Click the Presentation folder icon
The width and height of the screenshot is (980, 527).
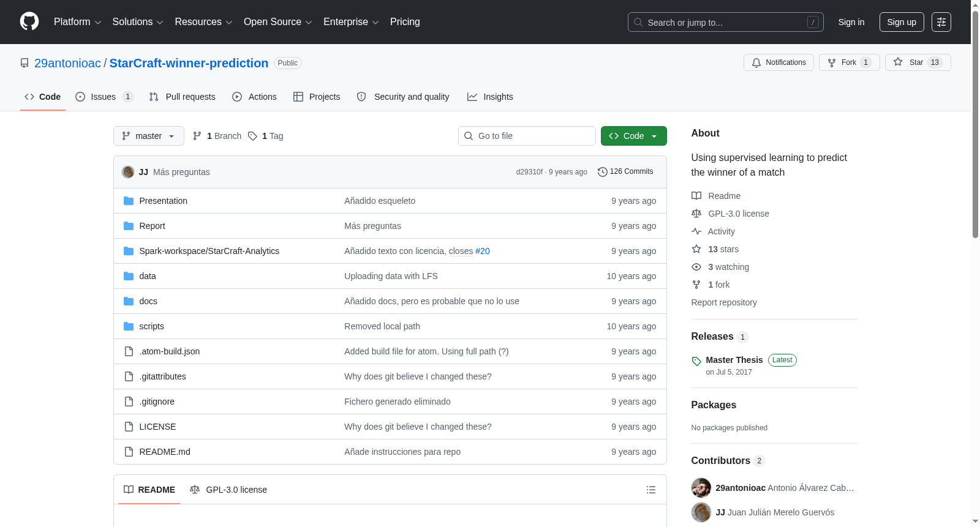(x=129, y=201)
